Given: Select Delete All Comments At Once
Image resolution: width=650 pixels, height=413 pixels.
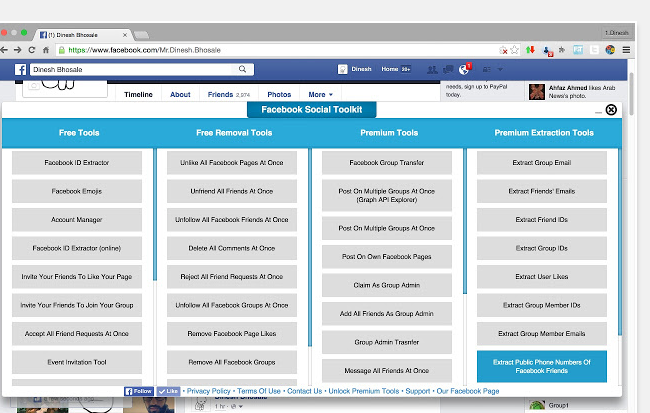Looking at the screenshot, I should point(232,248).
